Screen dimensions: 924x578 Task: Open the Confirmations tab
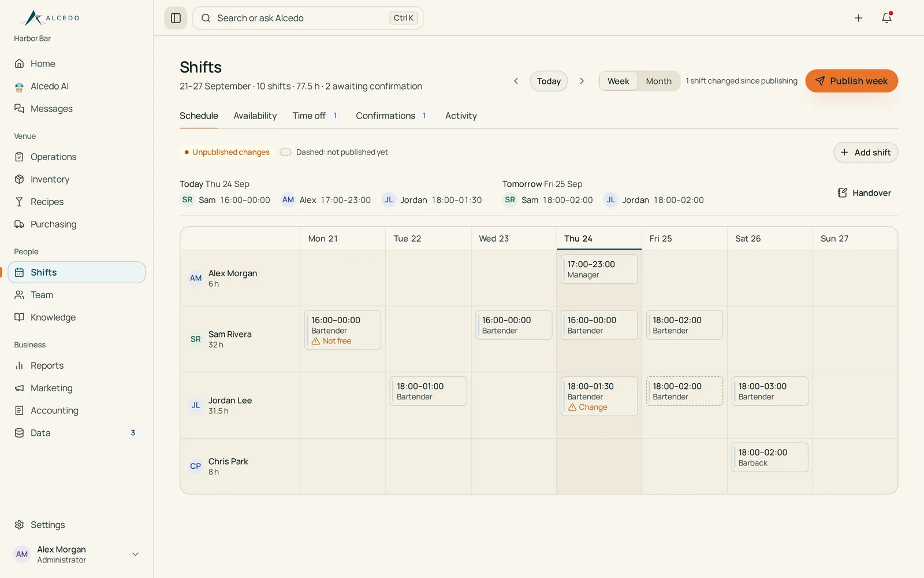(x=392, y=116)
